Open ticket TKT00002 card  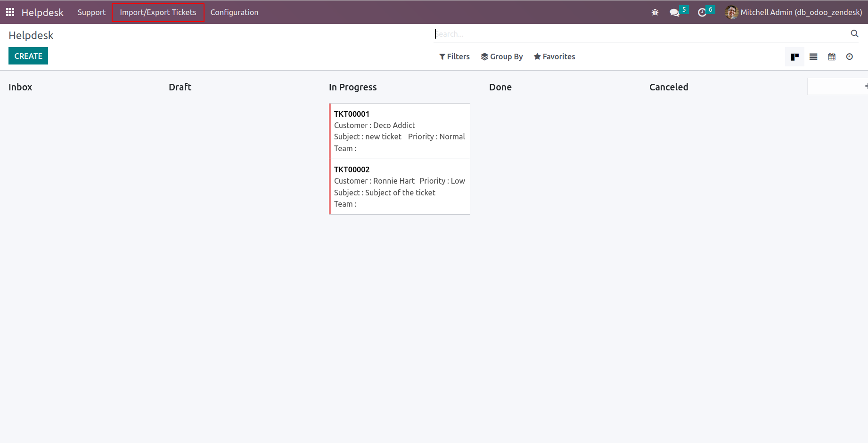coord(400,186)
